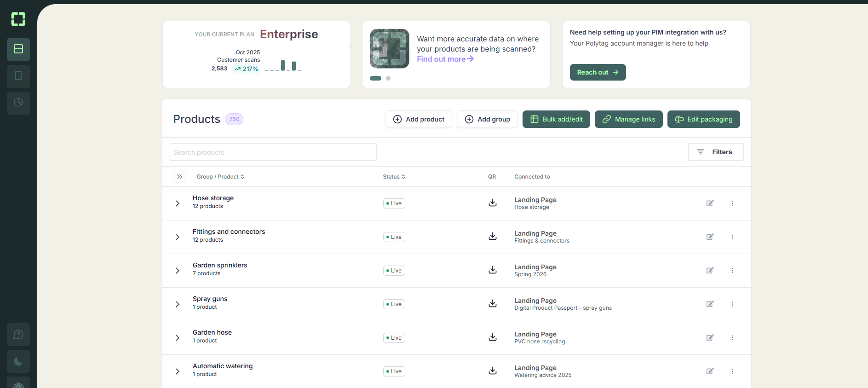Open the Filters panel
The width and height of the screenshot is (868, 388).
pos(716,152)
